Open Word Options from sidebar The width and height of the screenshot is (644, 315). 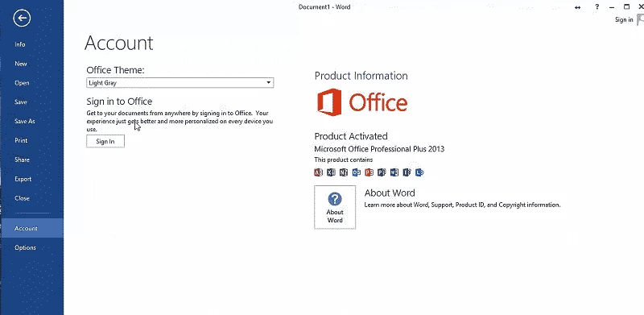(x=25, y=247)
